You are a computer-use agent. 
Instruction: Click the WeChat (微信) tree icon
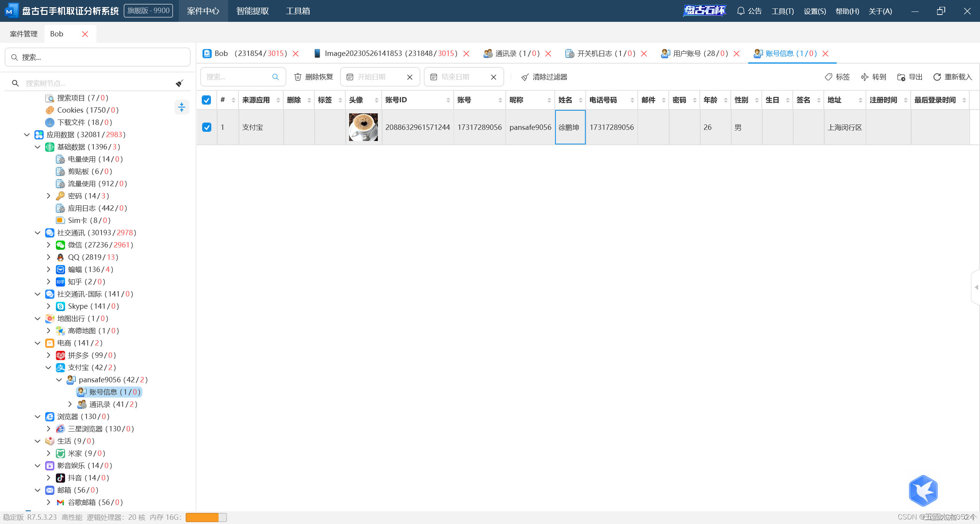pos(60,245)
